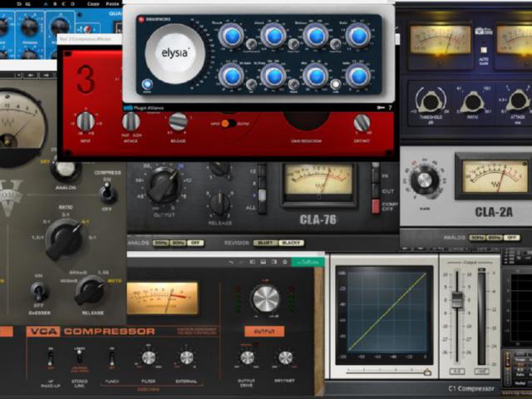Toggle the small elysia button beside Threshold
Screen dimensions: 532x399
pos(251,44)
